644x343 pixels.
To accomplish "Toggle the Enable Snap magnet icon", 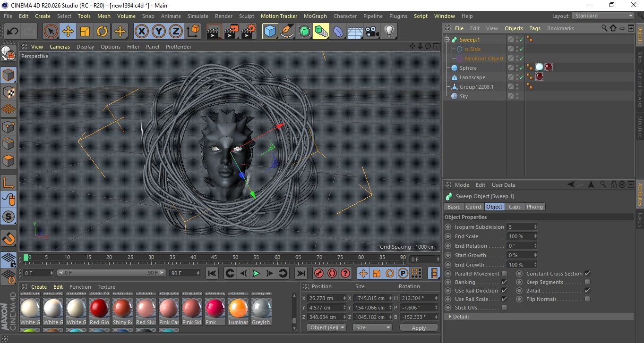I will (x=9, y=239).
